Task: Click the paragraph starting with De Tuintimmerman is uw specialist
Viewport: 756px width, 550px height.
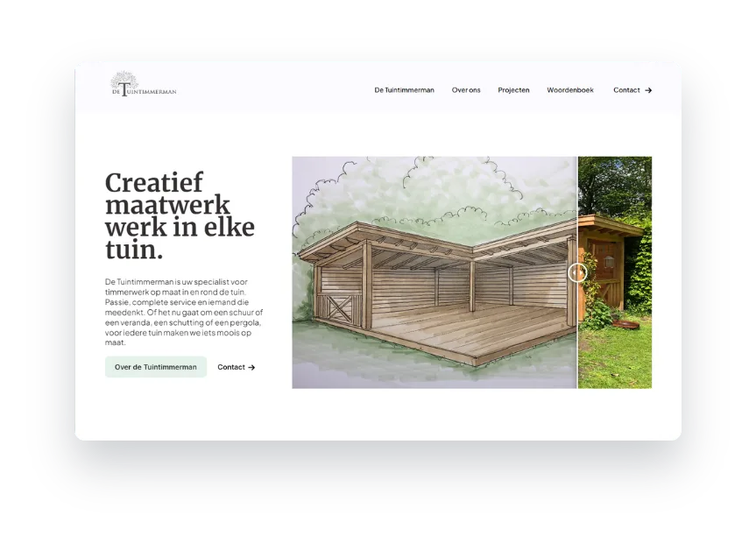Action: pyautogui.click(x=184, y=312)
